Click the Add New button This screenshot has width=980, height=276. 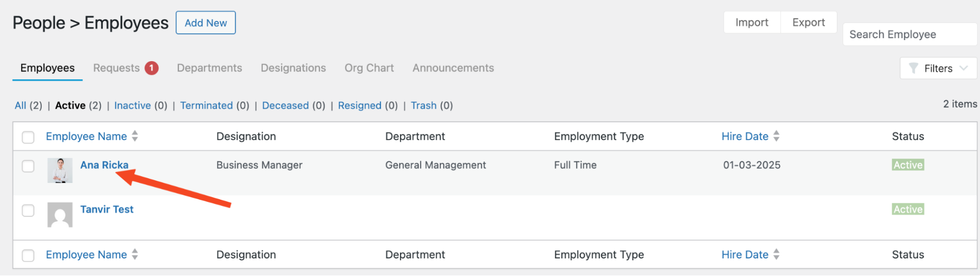click(205, 23)
